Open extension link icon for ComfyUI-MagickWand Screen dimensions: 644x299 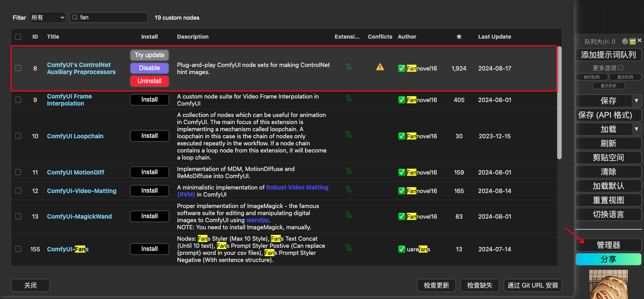[x=348, y=215]
